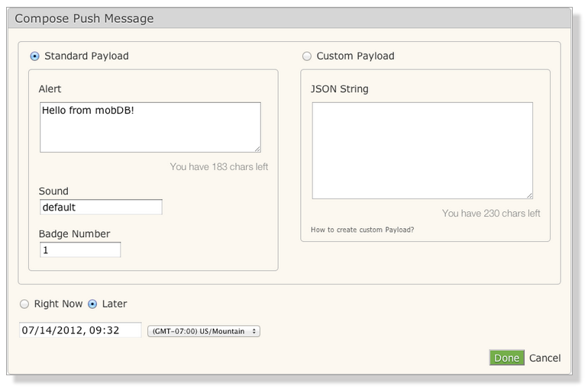
Task: Click into the Alert message text area
Action: pos(150,127)
